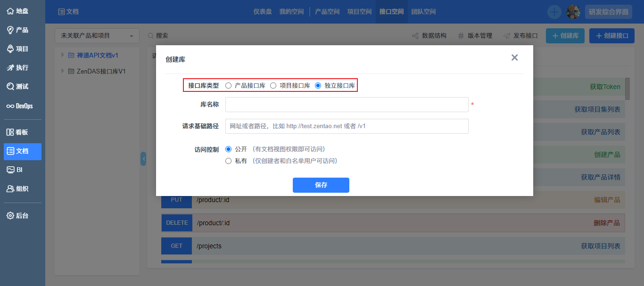
Task: Switch to the 产品空间 tab
Action: (327, 12)
